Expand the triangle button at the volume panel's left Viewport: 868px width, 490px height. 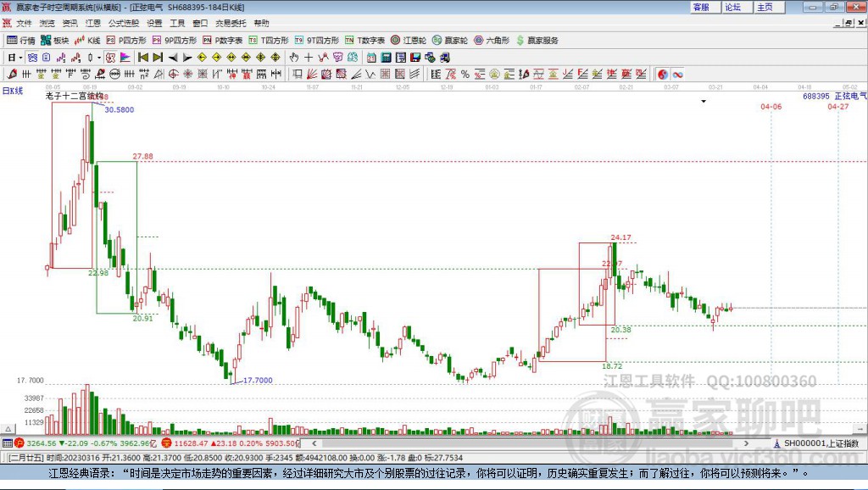click(8, 429)
